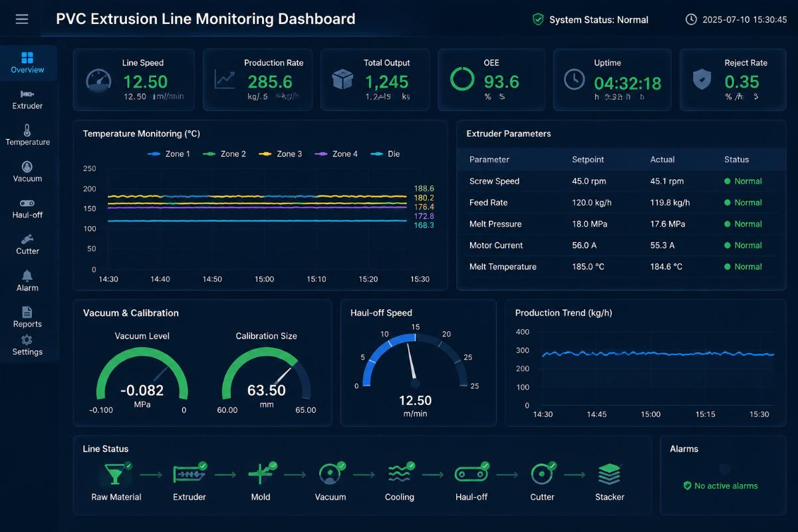The width and height of the screenshot is (798, 532).
Task: Click the Actual column header
Action: [662, 160]
